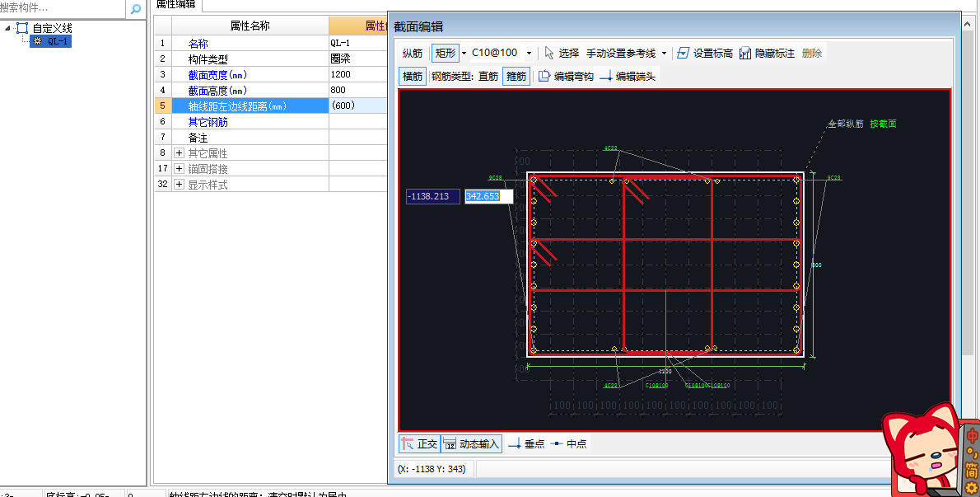Enable 垂点 perpendicular snap

coord(526,444)
